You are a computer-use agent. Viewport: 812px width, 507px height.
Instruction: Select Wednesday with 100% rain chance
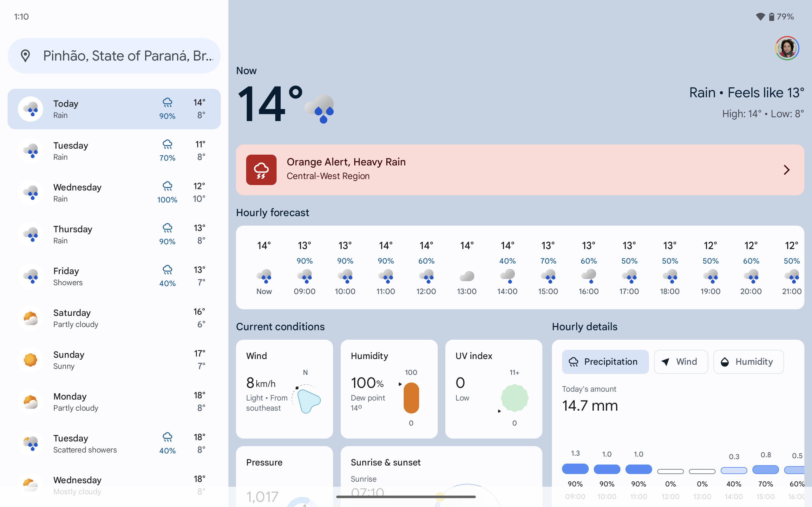114,193
